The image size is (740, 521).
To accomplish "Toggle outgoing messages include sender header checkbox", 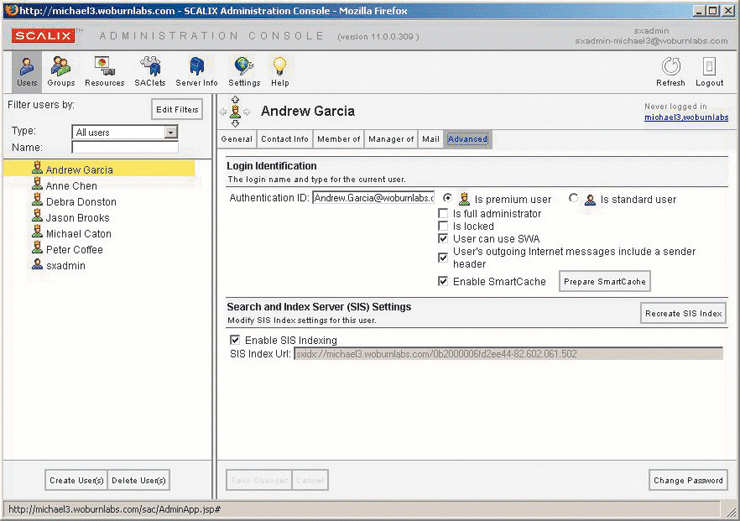I will point(443,258).
